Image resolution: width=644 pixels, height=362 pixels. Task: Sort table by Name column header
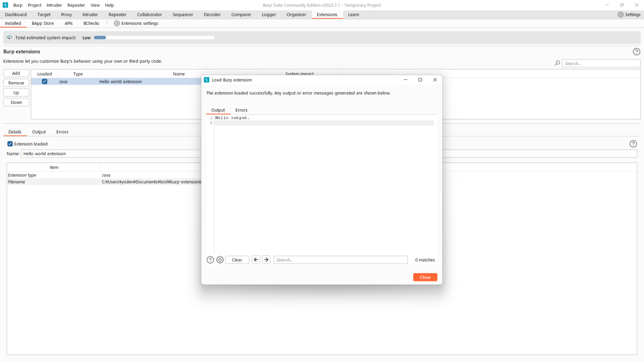(x=179, y=74)
